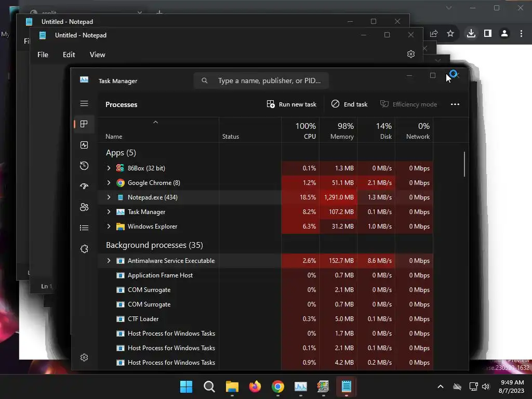532x399 pixels.
Task: Open the Performance page in Task Manager
Action: 84,145
